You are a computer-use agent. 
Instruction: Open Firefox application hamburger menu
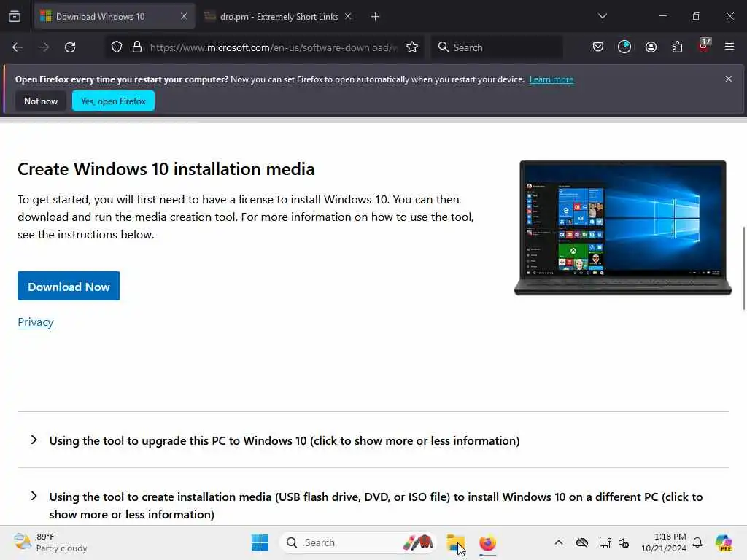coord(729,47)
